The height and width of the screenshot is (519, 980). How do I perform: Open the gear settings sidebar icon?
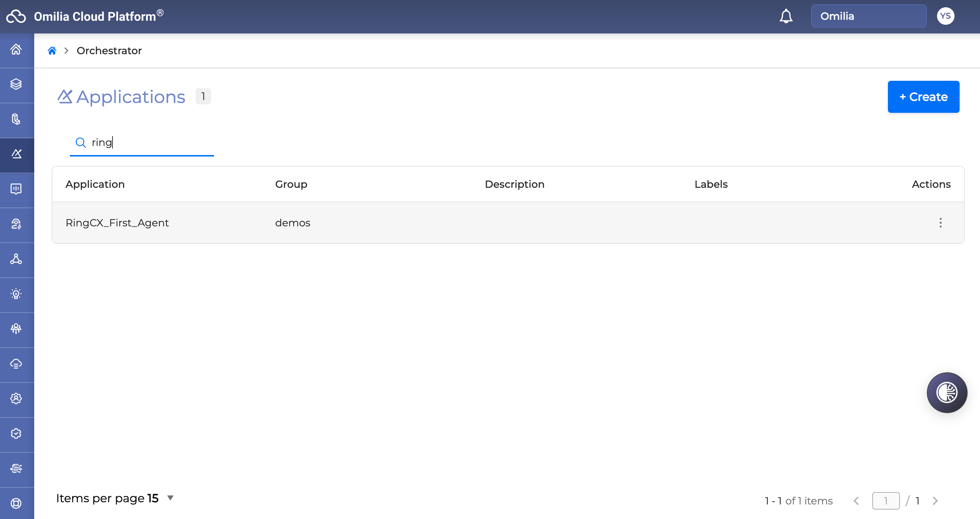(x=16, y=399)
